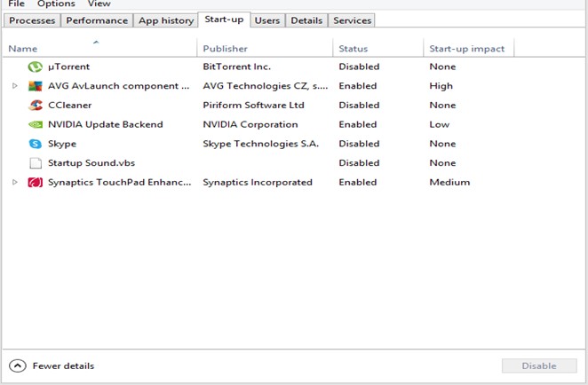This screenshot has height=385, width=588.
Task: Open the View menu
Action: click(99, 4)
